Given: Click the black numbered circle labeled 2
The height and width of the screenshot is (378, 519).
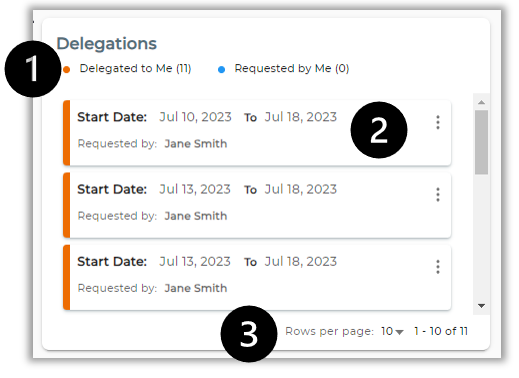Looking at the screenshot, I should 379,130.
